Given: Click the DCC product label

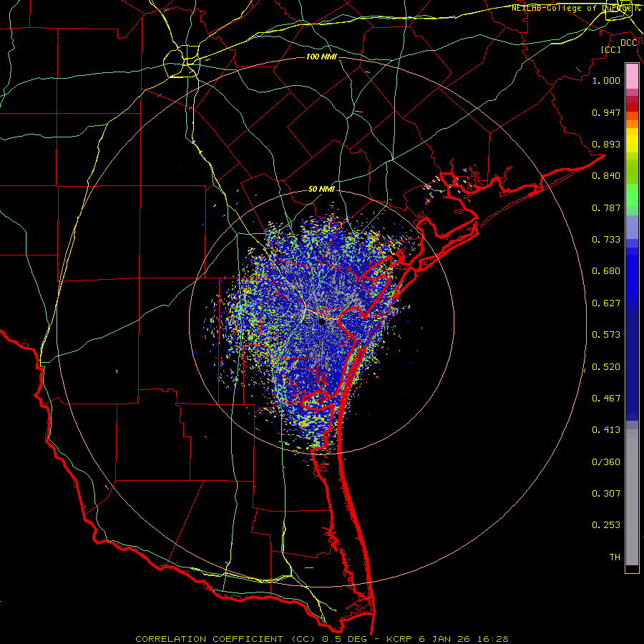Looking at the screenshot, I should (629, 43).
